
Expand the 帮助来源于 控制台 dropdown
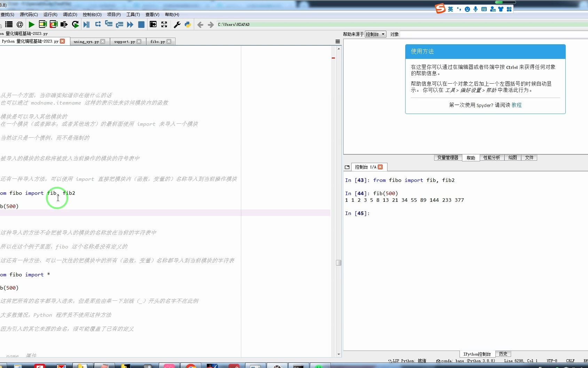pos(375,34)
